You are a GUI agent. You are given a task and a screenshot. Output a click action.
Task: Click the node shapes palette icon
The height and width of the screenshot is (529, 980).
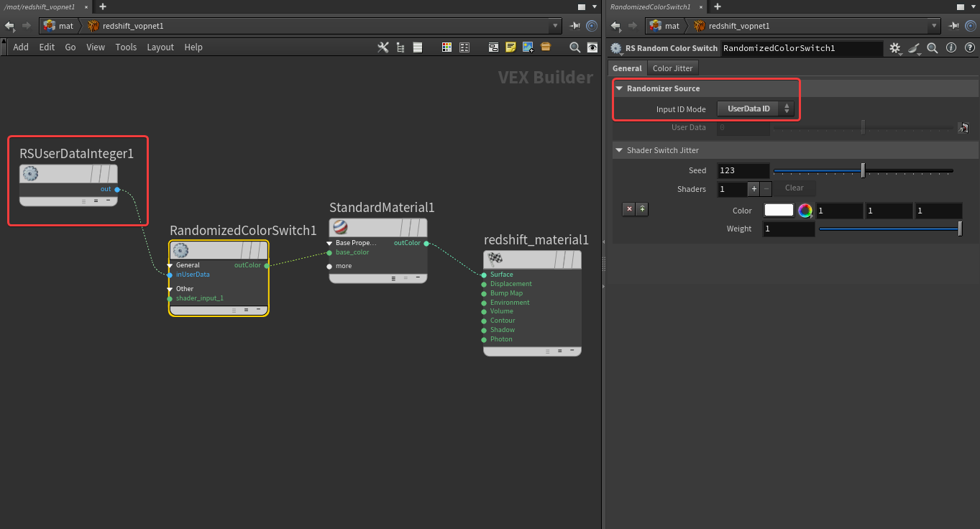click(x=464, y=47)
